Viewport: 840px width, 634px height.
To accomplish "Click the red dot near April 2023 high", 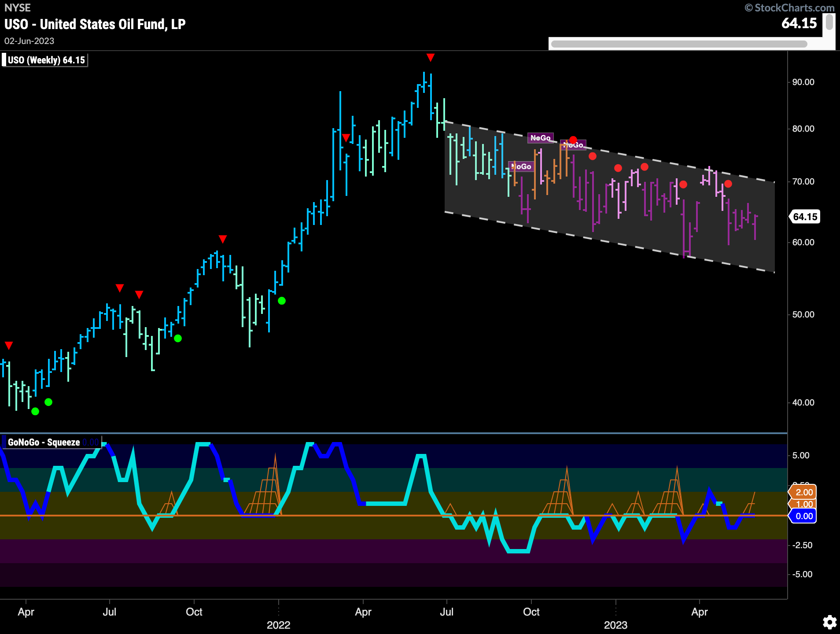I will pos(728,184).
